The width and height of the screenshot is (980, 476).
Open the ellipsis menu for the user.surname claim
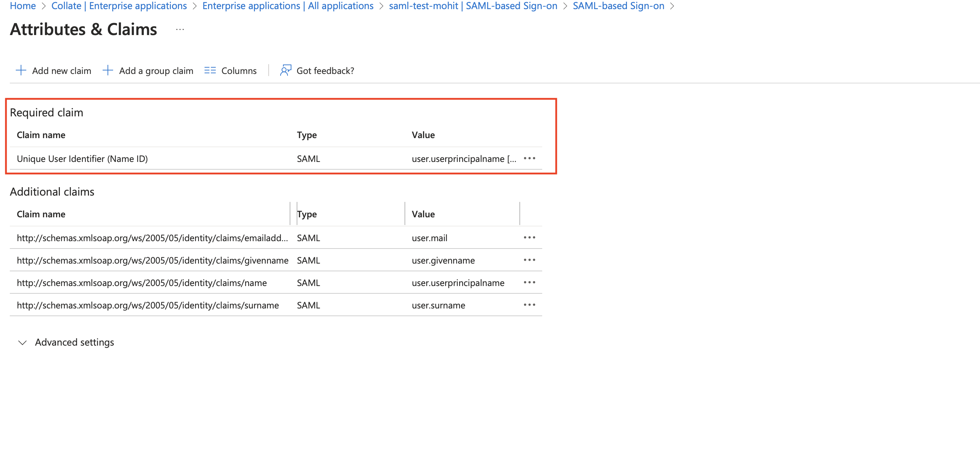(529, 305)
